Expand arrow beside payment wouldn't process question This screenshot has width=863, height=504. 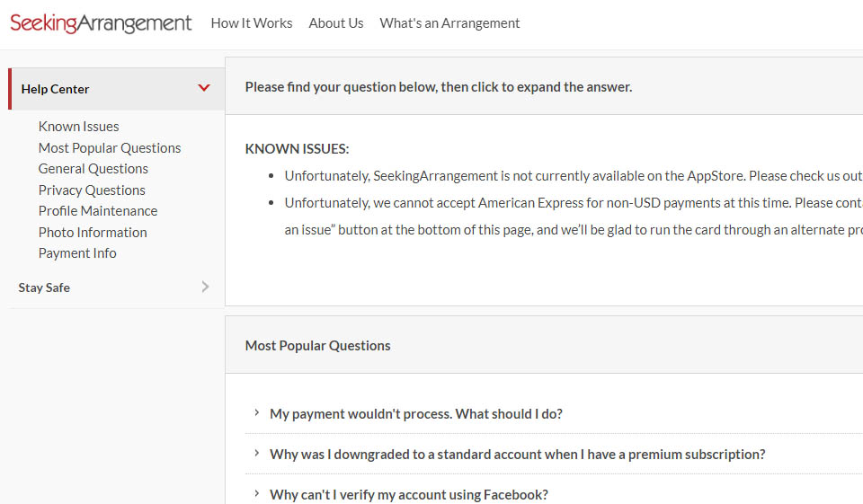[x=256, y=413]
